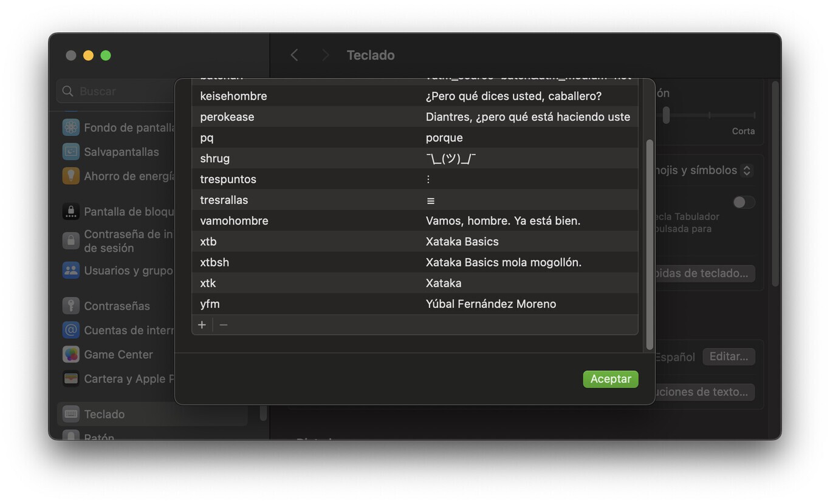Viewport: 830px width, 504px height.
Task: Click 'Vamos, hombre. Ya está bien.' replacement
Action: [503, 220]
